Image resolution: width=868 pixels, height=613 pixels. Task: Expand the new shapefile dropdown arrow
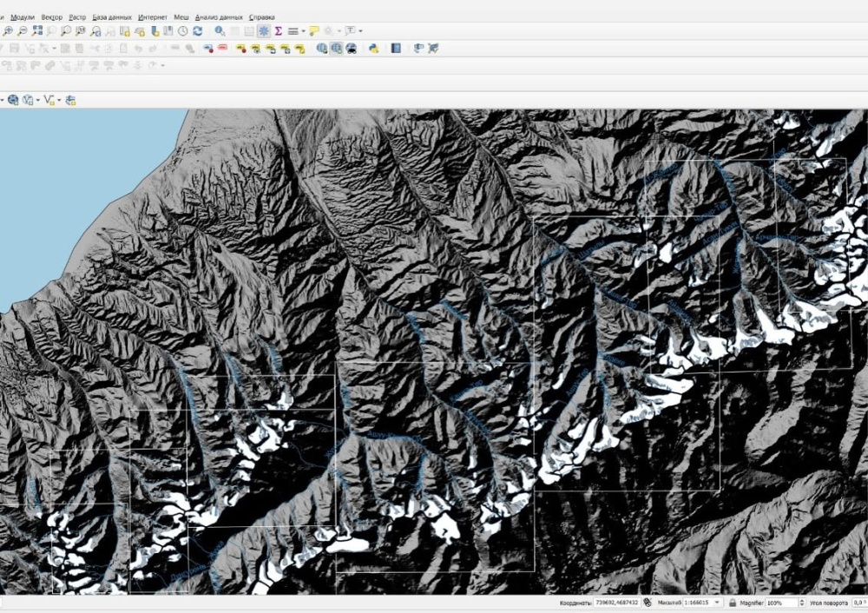point(59,100)
